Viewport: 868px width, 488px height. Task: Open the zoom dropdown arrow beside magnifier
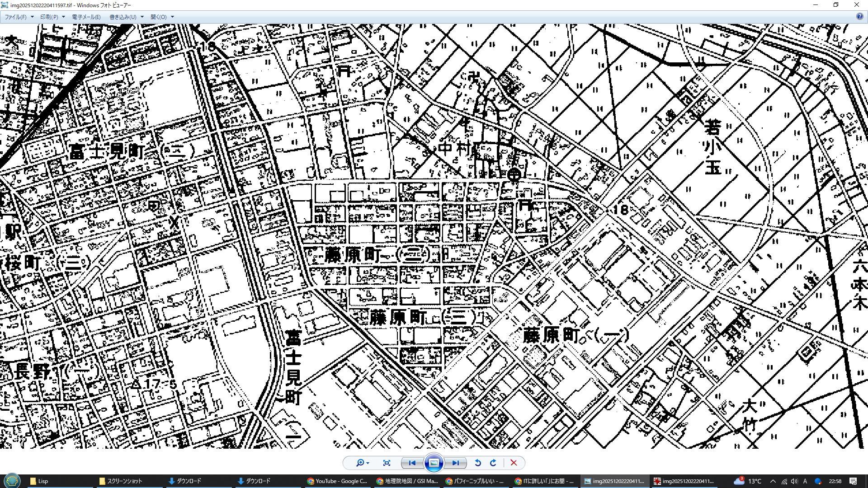(368, 463)
